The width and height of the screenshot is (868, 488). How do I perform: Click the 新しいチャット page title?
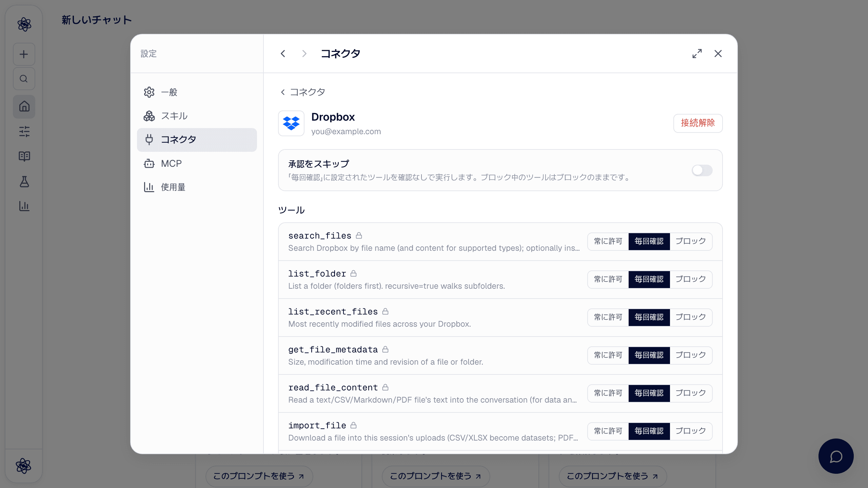pos(97,20)
